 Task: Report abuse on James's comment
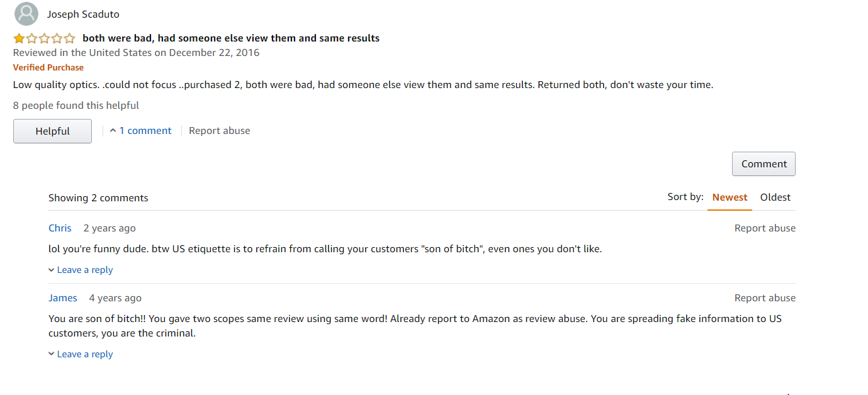765,298
